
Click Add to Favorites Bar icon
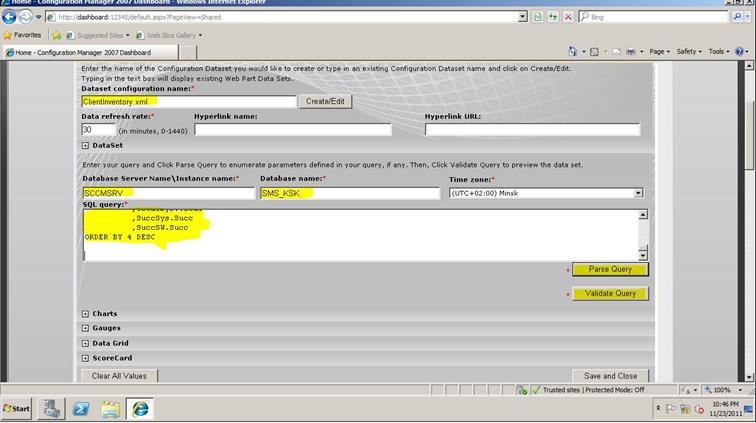(x=57, y=35)
